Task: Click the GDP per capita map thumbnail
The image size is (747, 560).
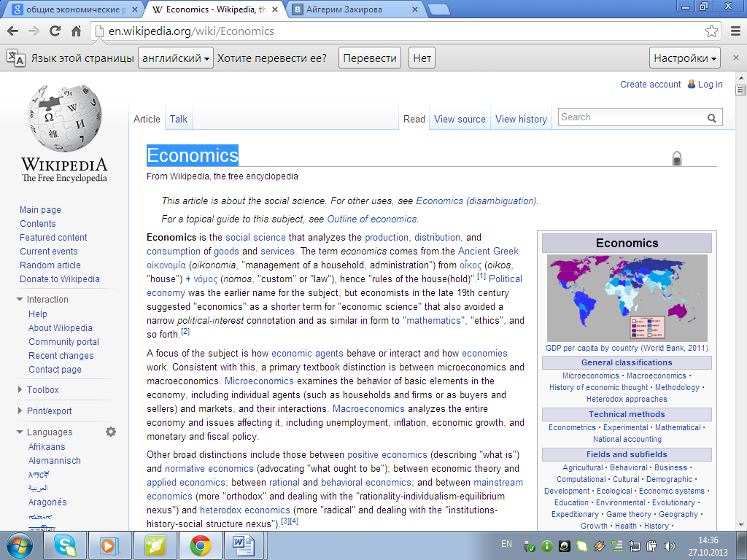Action: 627,298
